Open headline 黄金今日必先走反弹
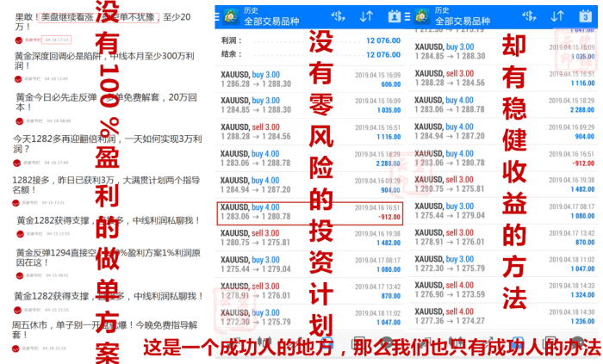Image resolution: width=603 pixels, height=364 pixels. click(106, 102)
